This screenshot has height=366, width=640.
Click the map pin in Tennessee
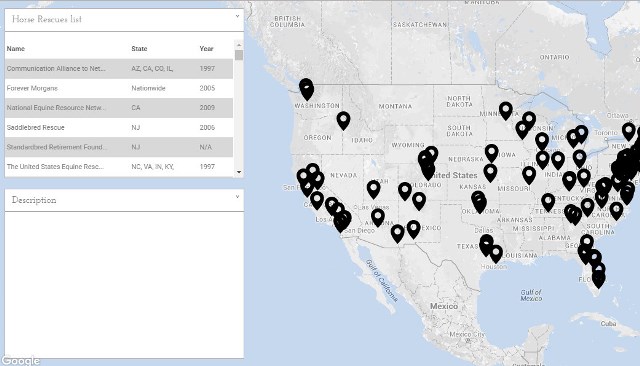click(548, 202)
